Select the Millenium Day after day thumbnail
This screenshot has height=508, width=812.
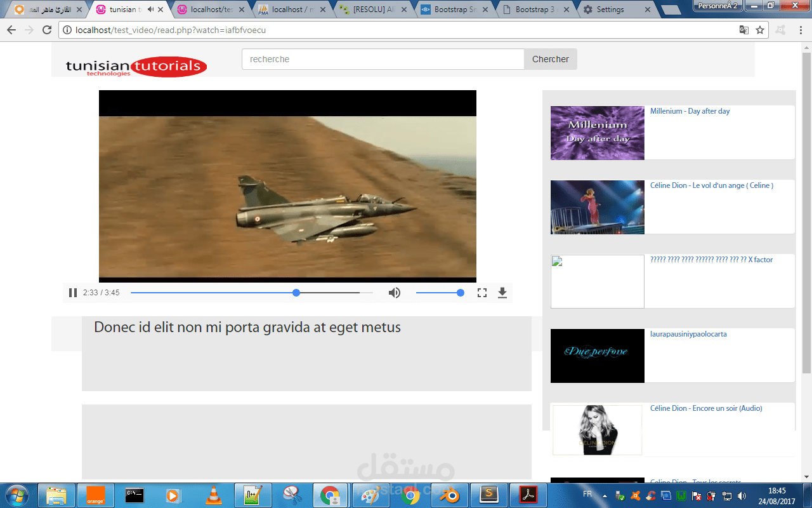[598, 133]
